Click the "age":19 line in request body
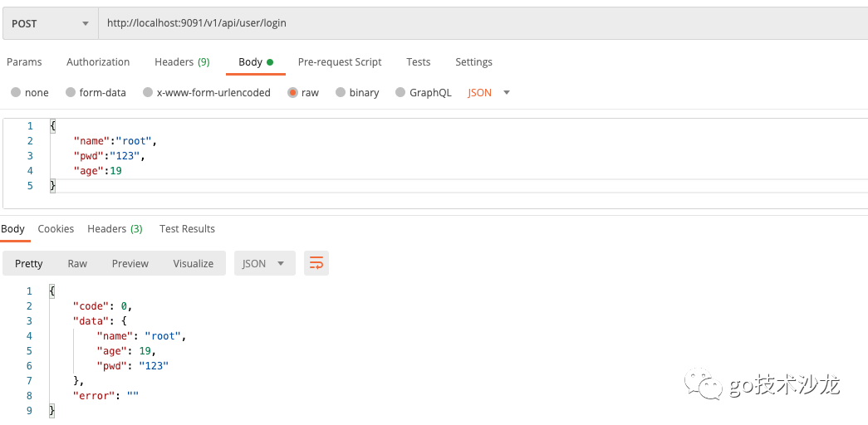This screenshot has height=425, width=868. [97, 171]
